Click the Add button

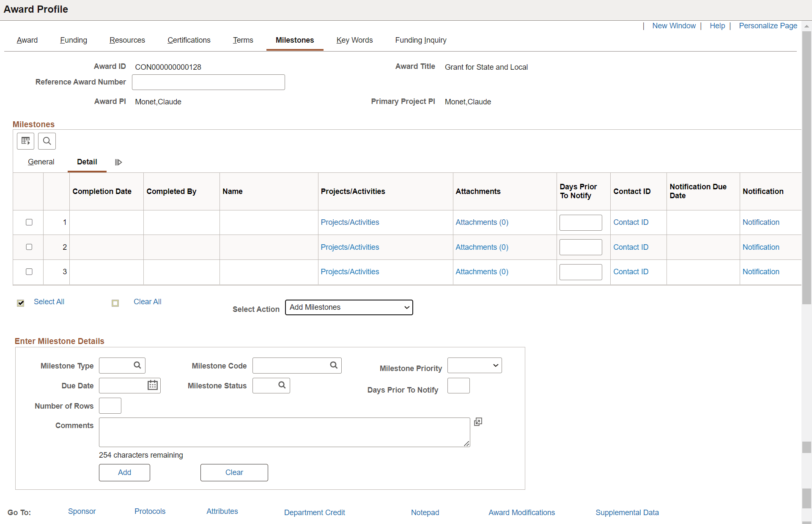pyautogui.click(x=124, y=472)
